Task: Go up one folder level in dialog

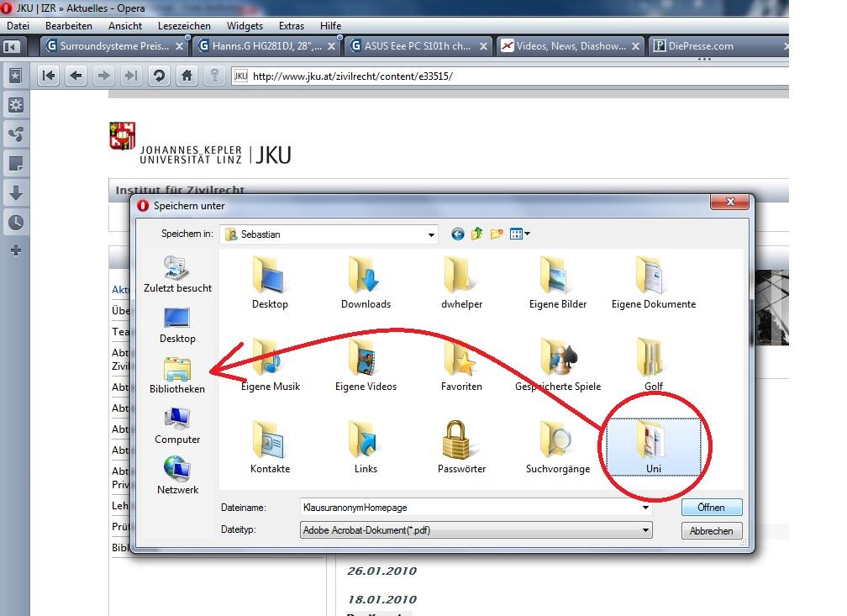Action: pos(477,234)
